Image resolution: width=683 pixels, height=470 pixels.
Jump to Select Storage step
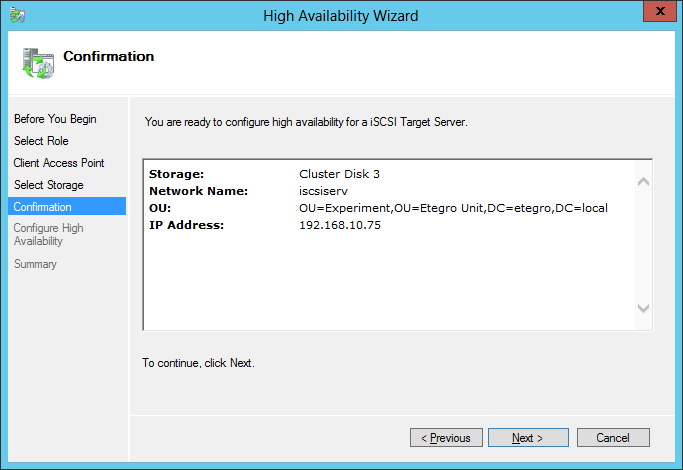pos(48,185)
